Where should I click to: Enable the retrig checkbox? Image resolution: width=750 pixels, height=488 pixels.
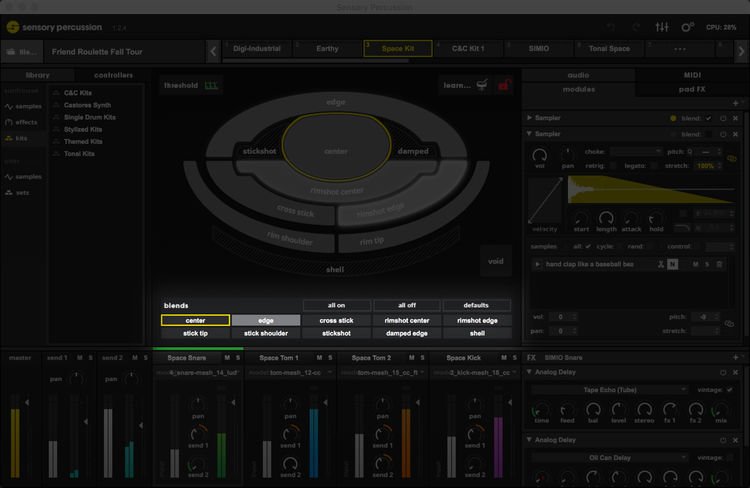[x=613, y=166]
